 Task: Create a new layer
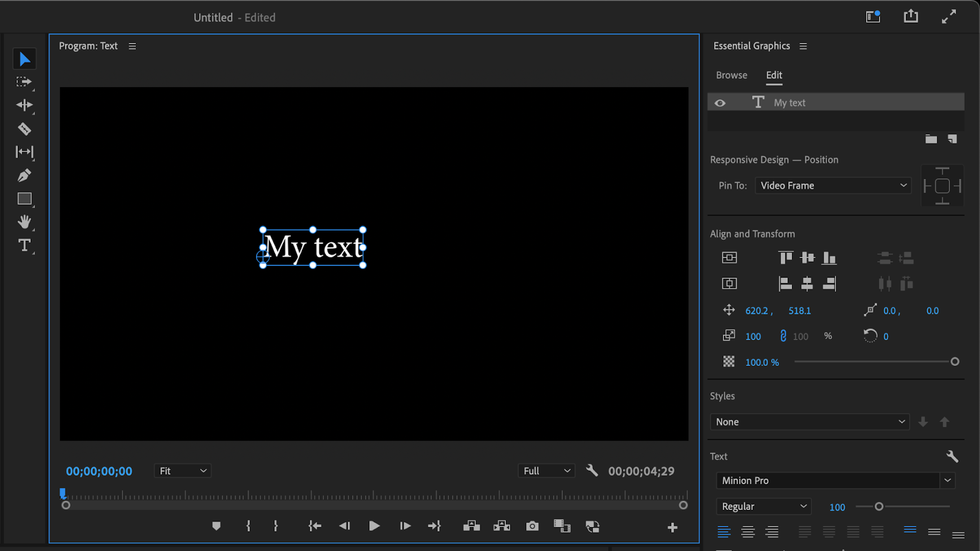(x=952, y=139)
